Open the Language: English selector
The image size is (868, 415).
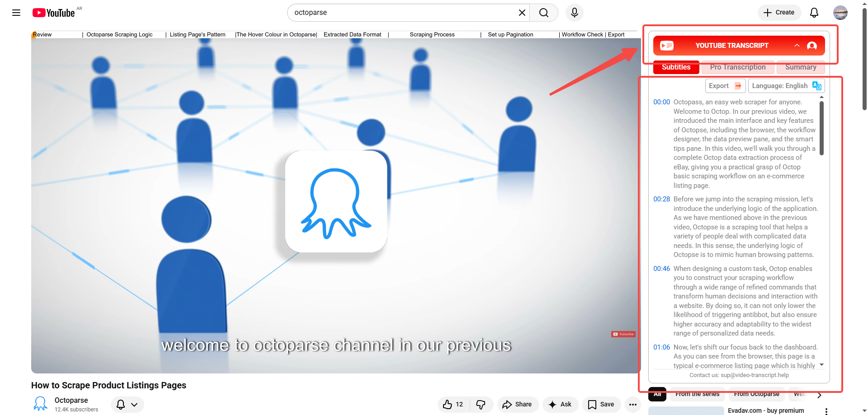tap(780, 86)
